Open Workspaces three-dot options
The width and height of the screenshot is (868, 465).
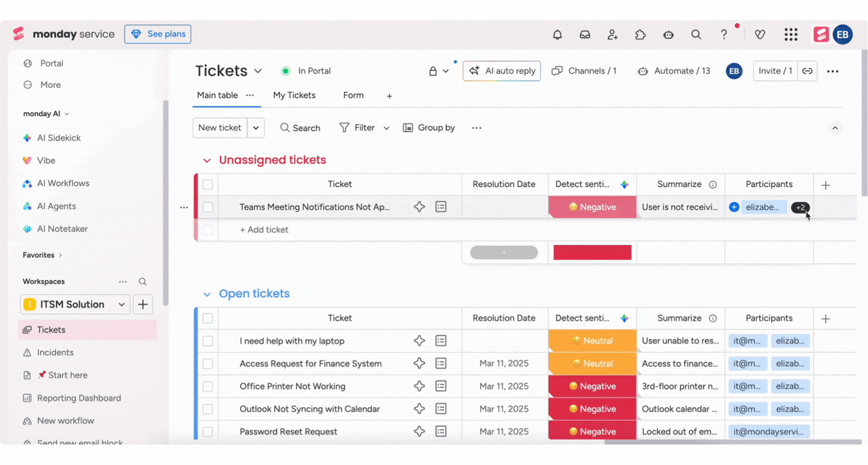123,282
